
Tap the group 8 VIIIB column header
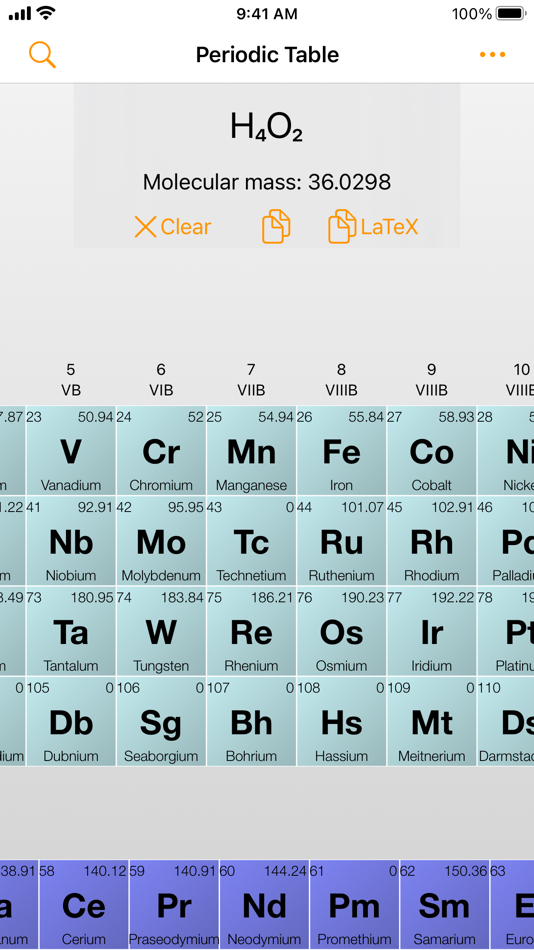click(x=341, y=380)
